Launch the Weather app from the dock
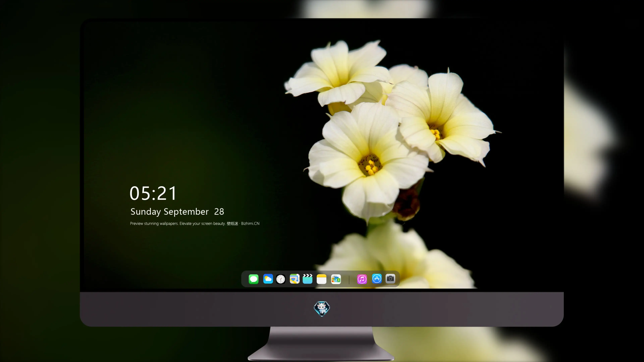This screenshot has width=644, height=362. pos(268,279)
